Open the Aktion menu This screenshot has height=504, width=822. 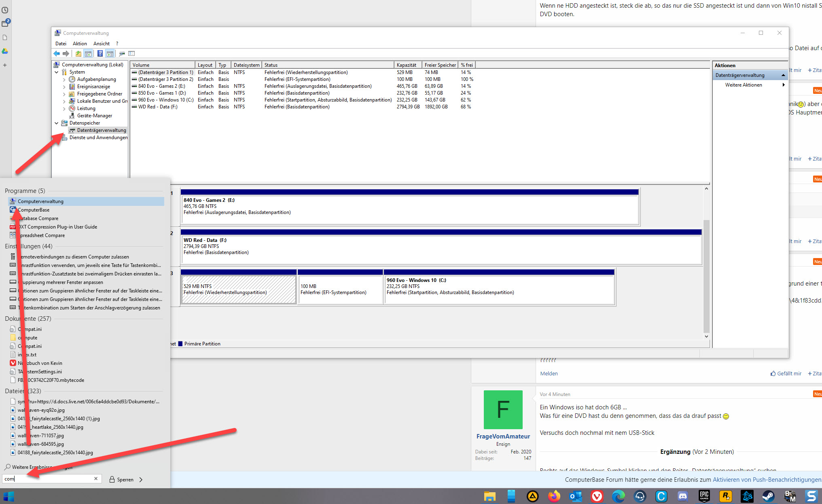tap(80, 44)
